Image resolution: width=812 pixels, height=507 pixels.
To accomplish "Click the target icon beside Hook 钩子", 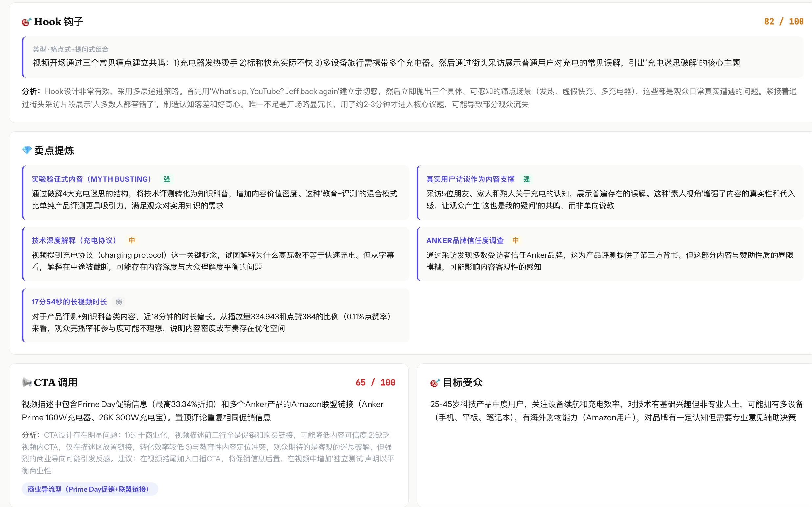I will [x=27, y=22].
